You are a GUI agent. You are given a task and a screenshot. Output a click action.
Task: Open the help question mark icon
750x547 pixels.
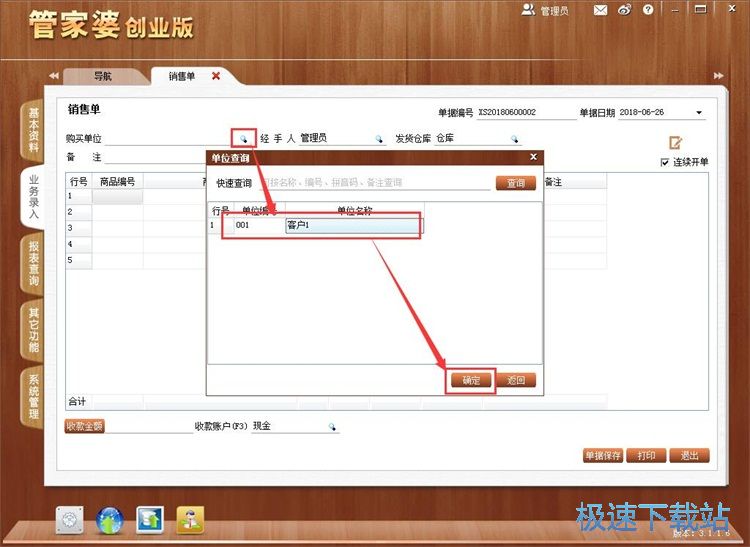tap(648, 10)
